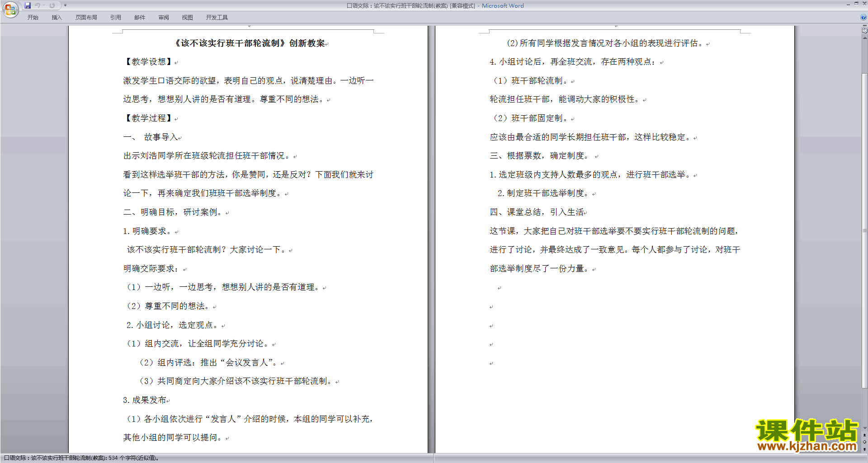868x463 pixels.
Task: Click the Redo icon in Quick Access toolbar
Action: [52, 5]
